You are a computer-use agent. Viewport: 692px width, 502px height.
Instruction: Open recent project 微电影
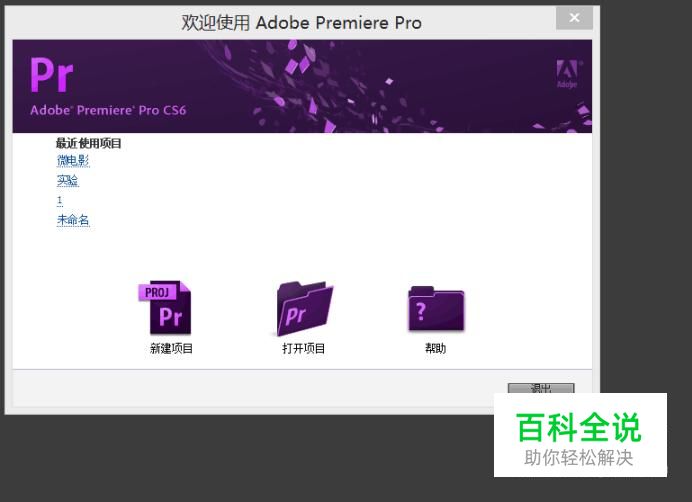(73, 160)
